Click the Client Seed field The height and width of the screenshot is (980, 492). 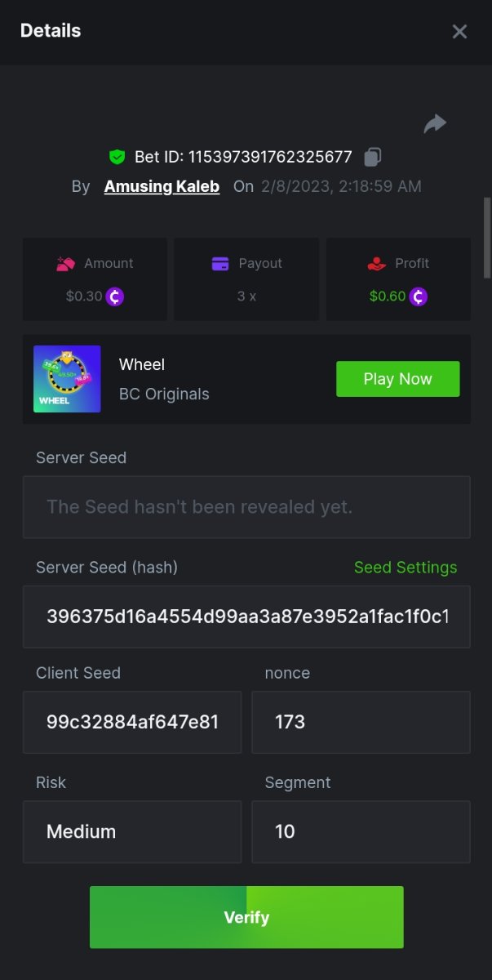tap(132, 722)
